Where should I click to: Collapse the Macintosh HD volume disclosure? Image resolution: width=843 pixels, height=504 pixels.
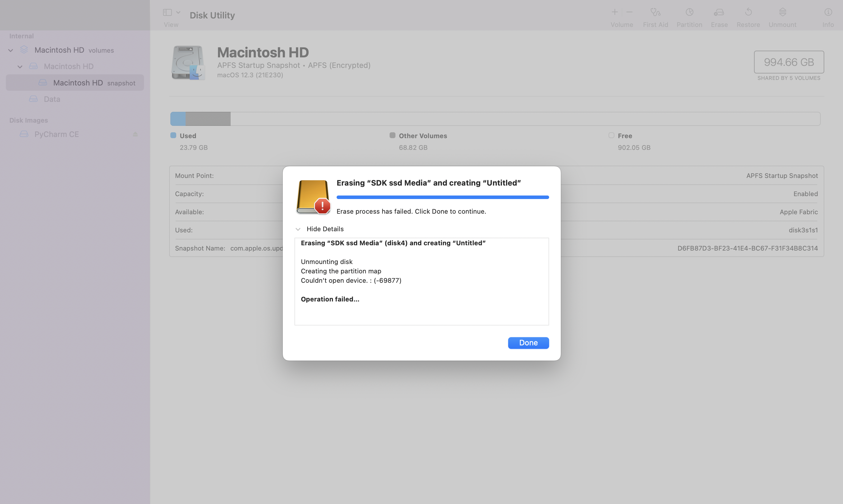tap(20, 66)
